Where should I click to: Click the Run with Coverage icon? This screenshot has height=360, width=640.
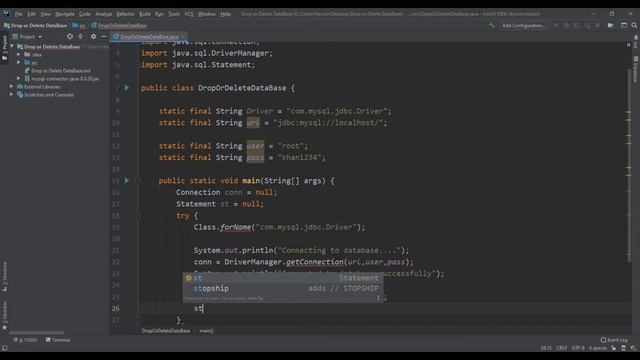(x=576, y=25)
